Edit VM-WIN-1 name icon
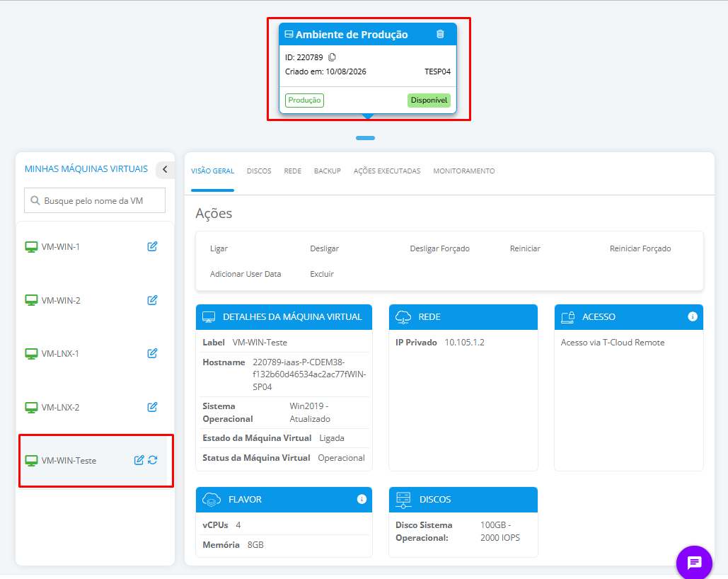The image size is (728, 579). pyautogui.click(x=152, y=246)
